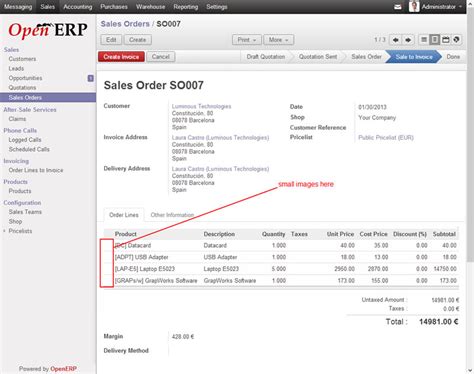Click Done status step

(453, 57)
